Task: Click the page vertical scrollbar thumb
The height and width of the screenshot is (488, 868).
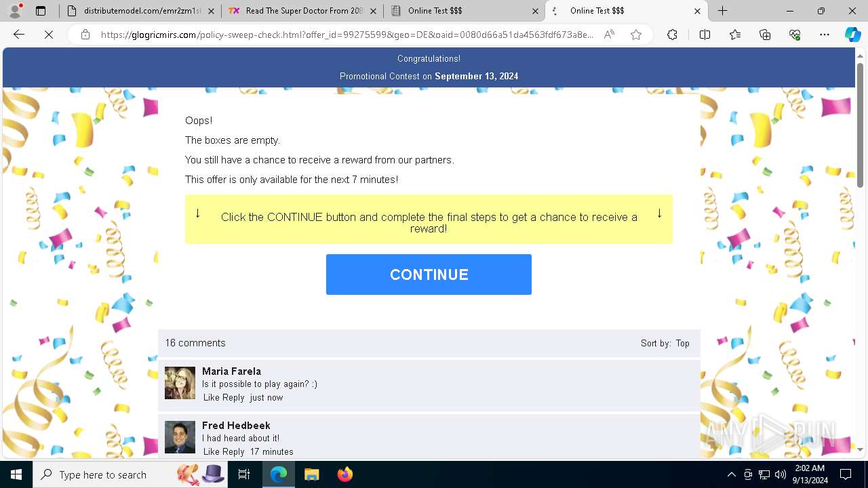Action: click(861, 125)
